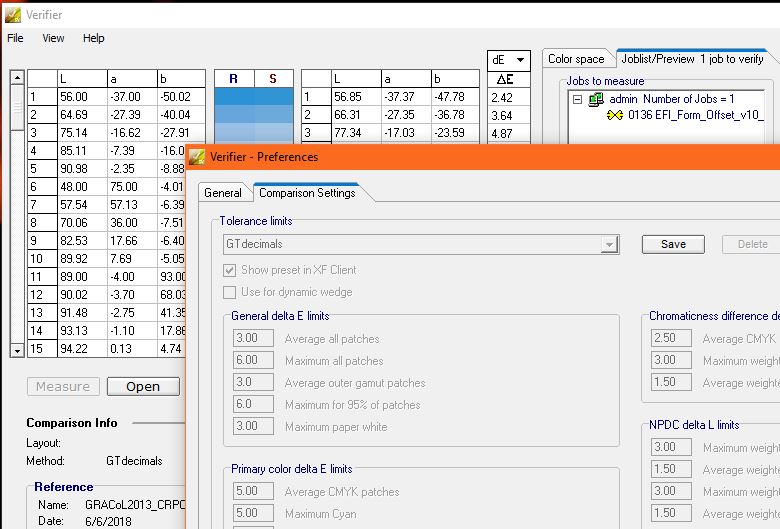Toggle Show preset in XF Client checkbox
The height and width of the screenshot is (529, 780).
(229, 270)
